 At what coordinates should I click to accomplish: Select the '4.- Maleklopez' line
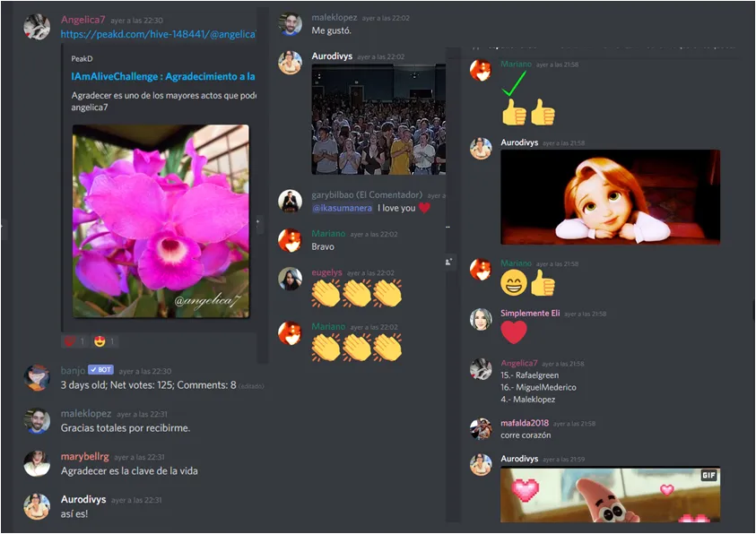528,400
